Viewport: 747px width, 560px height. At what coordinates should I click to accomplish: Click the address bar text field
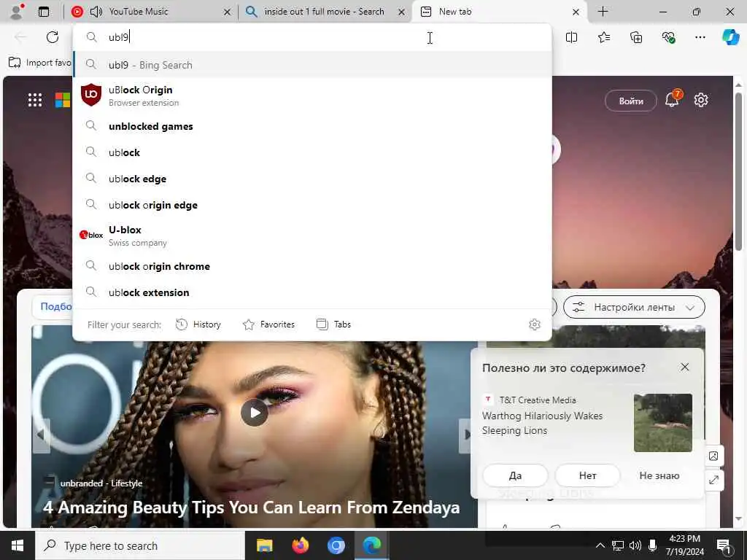pos(312,37)
